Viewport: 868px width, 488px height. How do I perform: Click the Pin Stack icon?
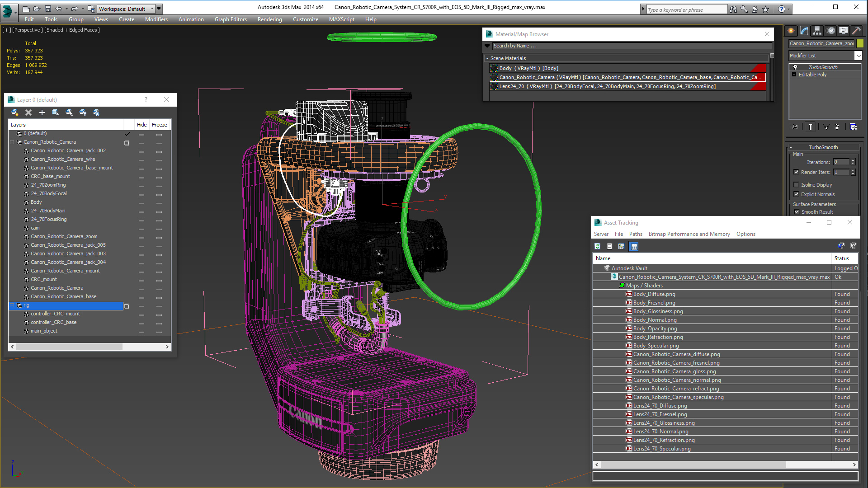click(794, 127)
